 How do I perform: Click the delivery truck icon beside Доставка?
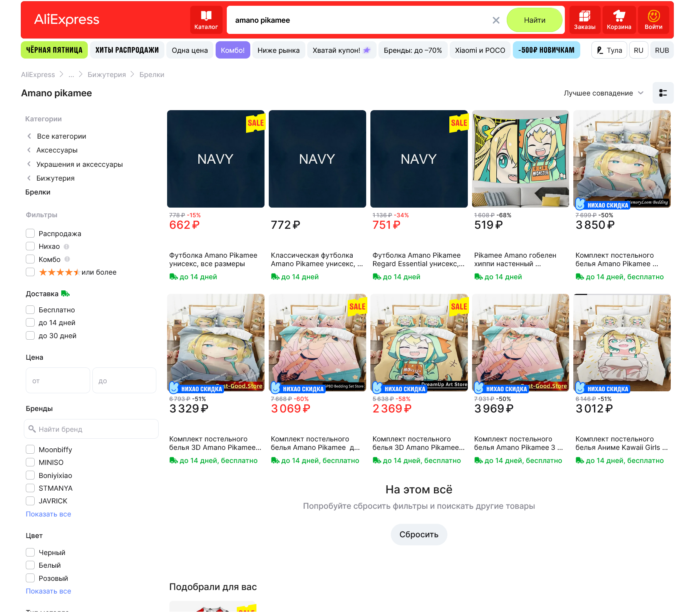pyautogui.click(x=65, y=293)
